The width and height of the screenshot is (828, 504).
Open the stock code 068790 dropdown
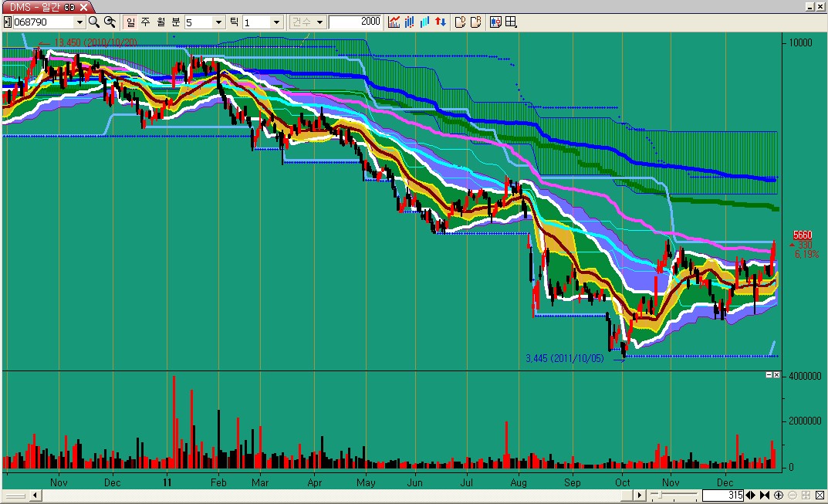tap(79, 22)
